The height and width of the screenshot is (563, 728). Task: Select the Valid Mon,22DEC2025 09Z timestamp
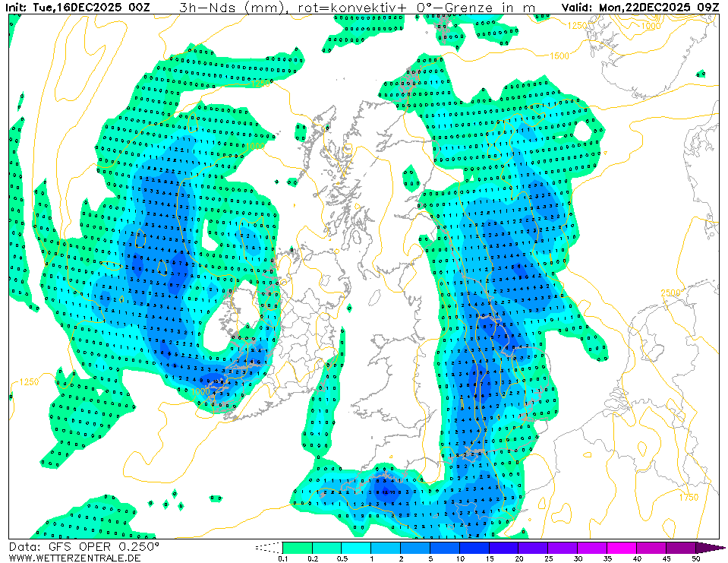640,7
